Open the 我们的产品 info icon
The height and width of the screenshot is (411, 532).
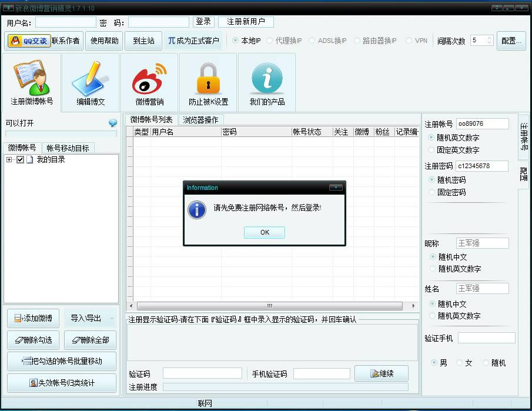point(267,82)
